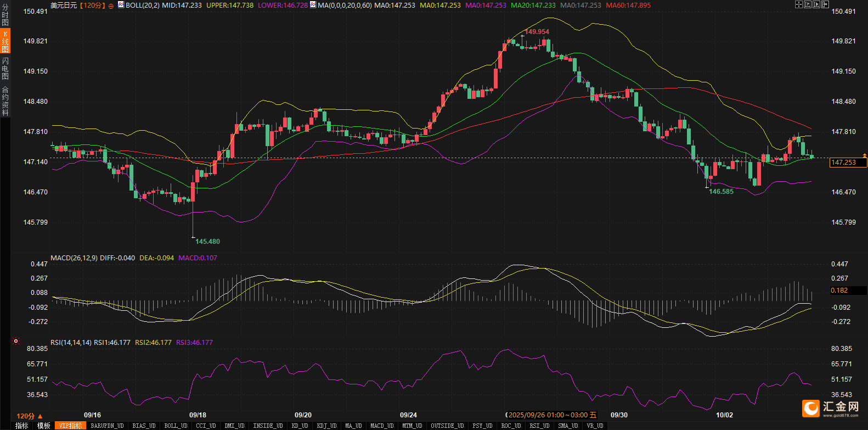Click the 汇金网 logo
This screenshot has width=868, height=430.
coord(831,408)
